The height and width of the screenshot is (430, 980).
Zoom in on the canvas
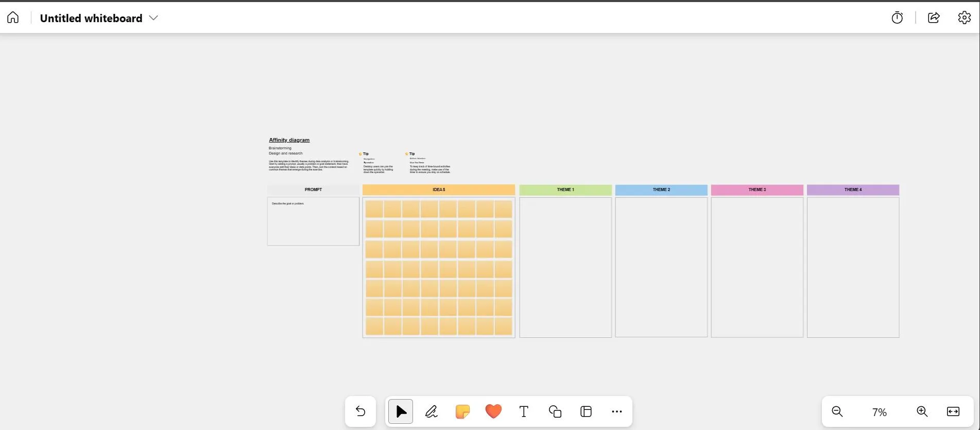point(922,411)
